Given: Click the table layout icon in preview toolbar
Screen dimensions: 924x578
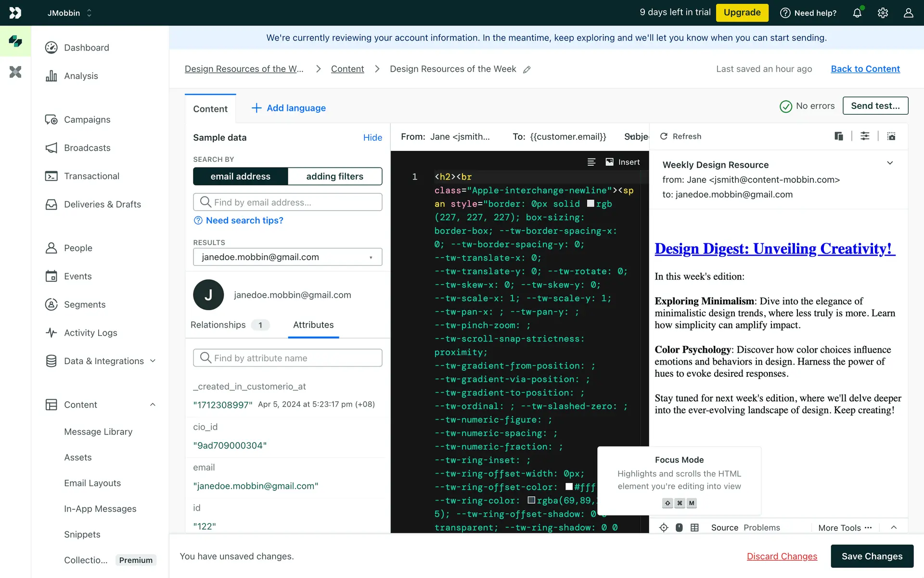Looking at the screenshot, I should pos(694,527).
